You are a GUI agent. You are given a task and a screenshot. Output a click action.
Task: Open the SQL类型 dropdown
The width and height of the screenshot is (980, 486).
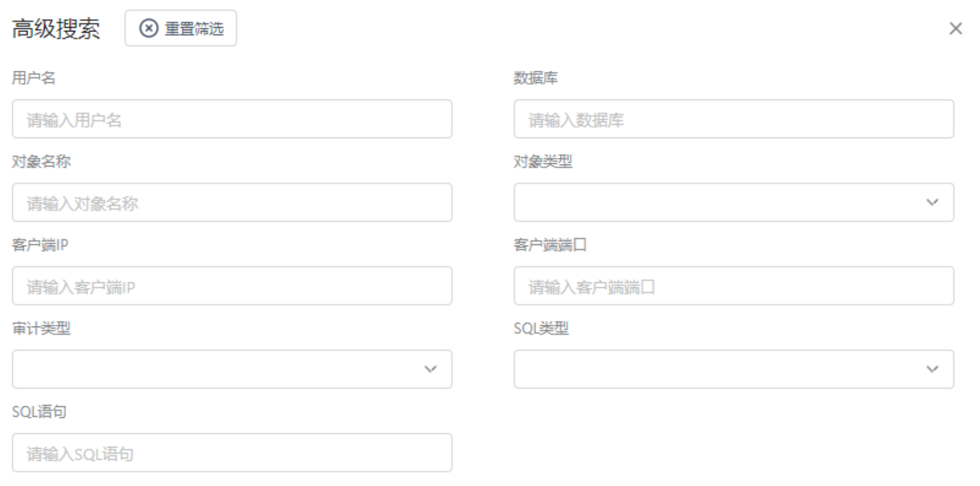pyautogui.click(x=732, y=369)
